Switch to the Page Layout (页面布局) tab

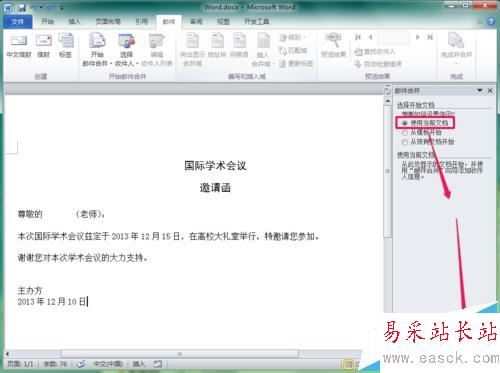[x=108, y=22]
